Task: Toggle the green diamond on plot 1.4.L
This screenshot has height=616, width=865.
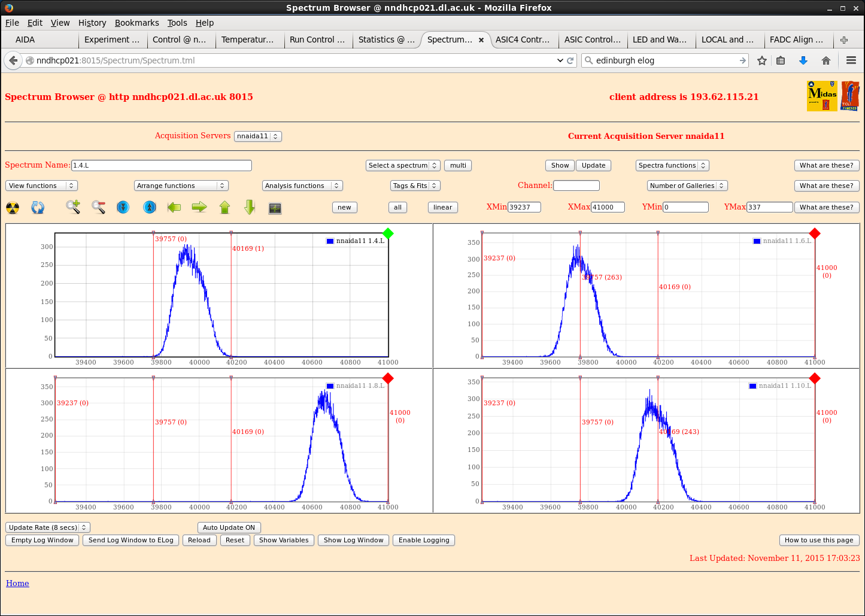Action: 388,233
